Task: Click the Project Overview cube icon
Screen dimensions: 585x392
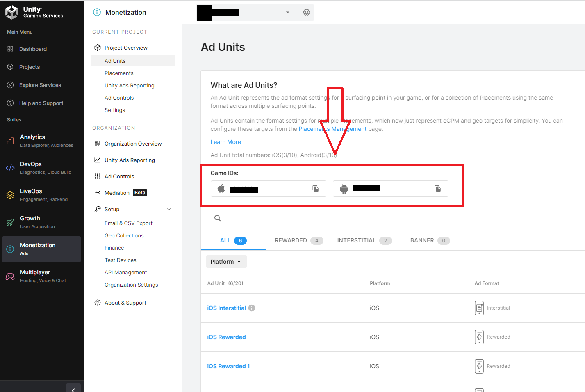Action: click(98, 48)
